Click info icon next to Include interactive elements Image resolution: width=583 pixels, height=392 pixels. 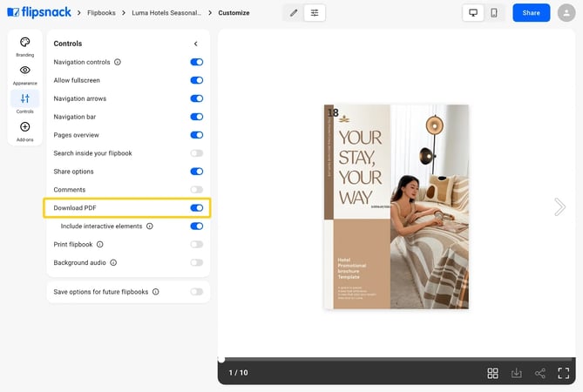tap(150, 226)
